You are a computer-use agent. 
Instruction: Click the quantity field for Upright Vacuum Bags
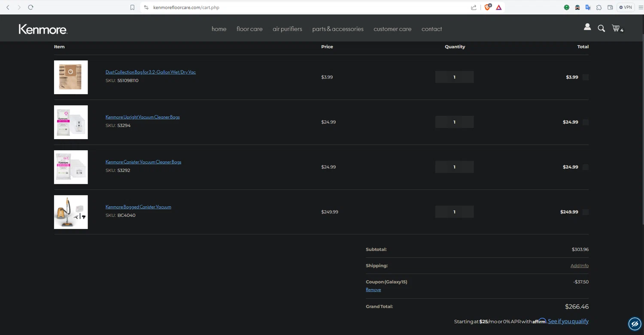[x=454, y=122]
